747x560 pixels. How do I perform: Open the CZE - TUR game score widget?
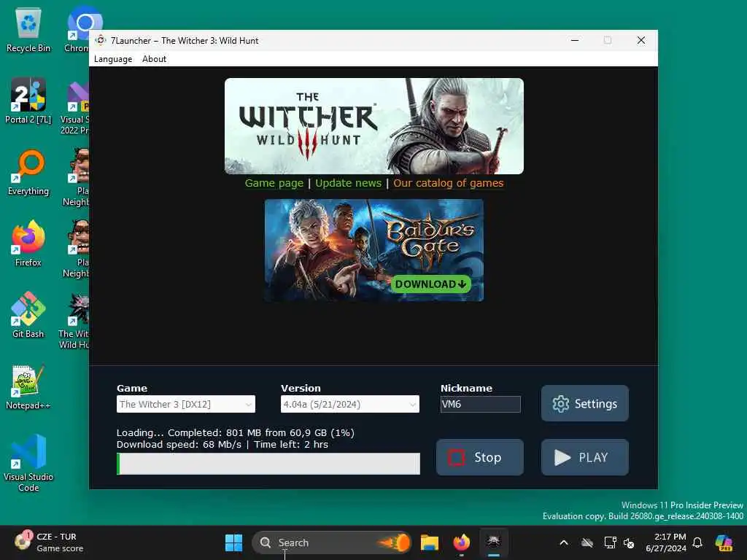pos(49,542)
